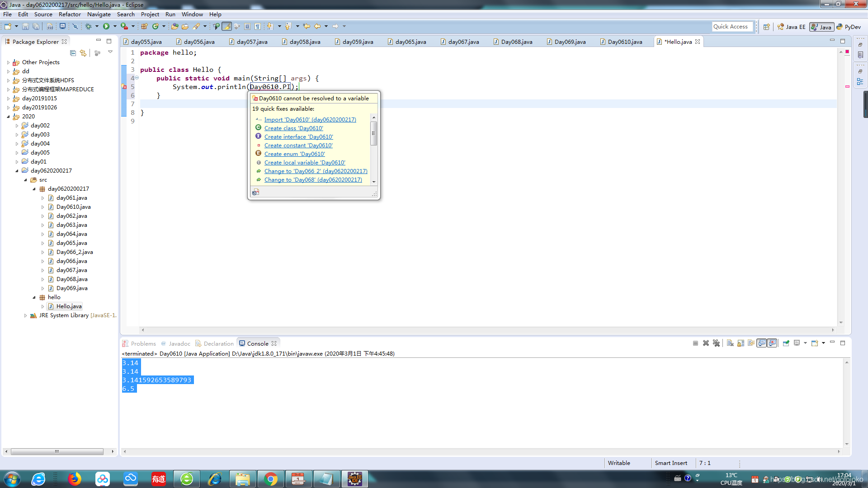Click Collapse All in Package Explorer
The width and height of the screenshot is (868, 488).
point(73,53)
